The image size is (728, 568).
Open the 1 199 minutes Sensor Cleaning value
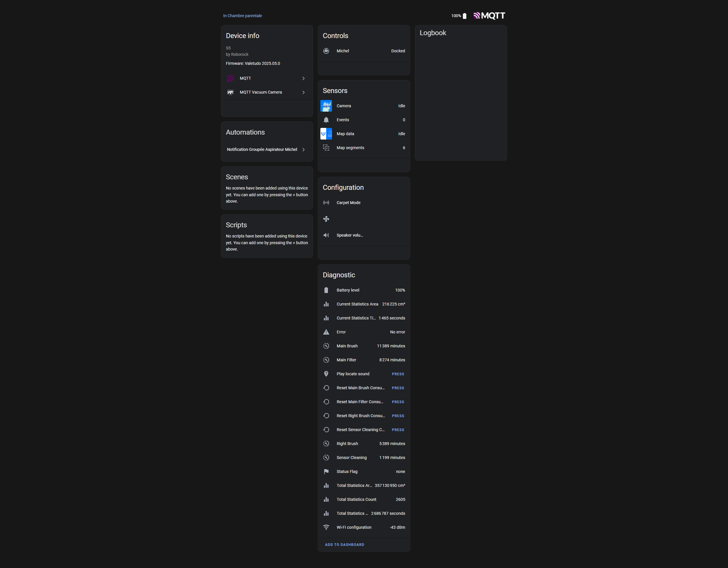392,458
